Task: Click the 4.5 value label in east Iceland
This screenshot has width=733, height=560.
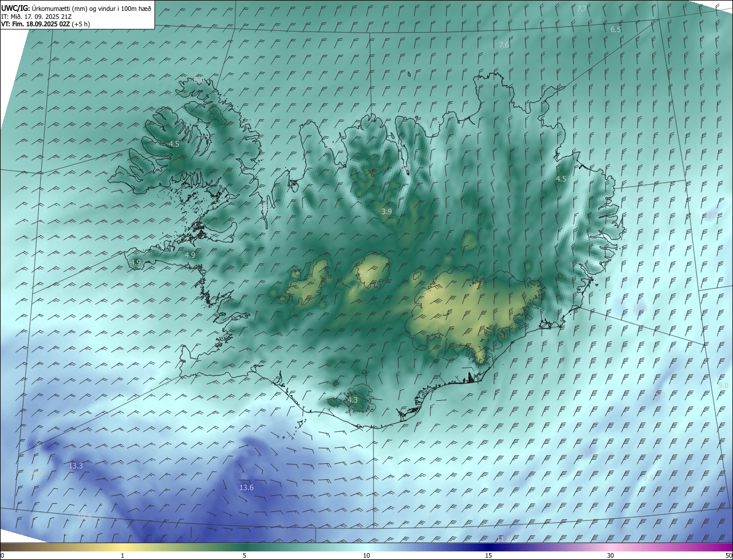Action: (x=561, y=179)
